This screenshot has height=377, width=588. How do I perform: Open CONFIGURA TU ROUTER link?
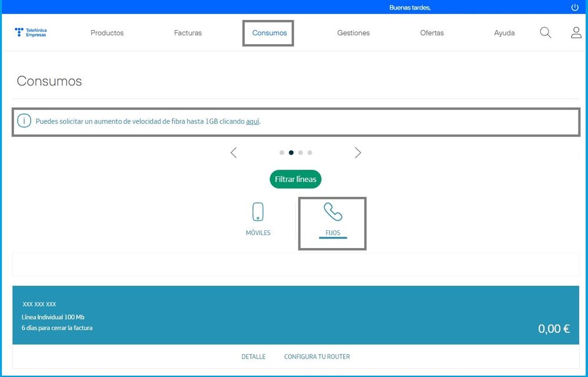click(317, 357)
